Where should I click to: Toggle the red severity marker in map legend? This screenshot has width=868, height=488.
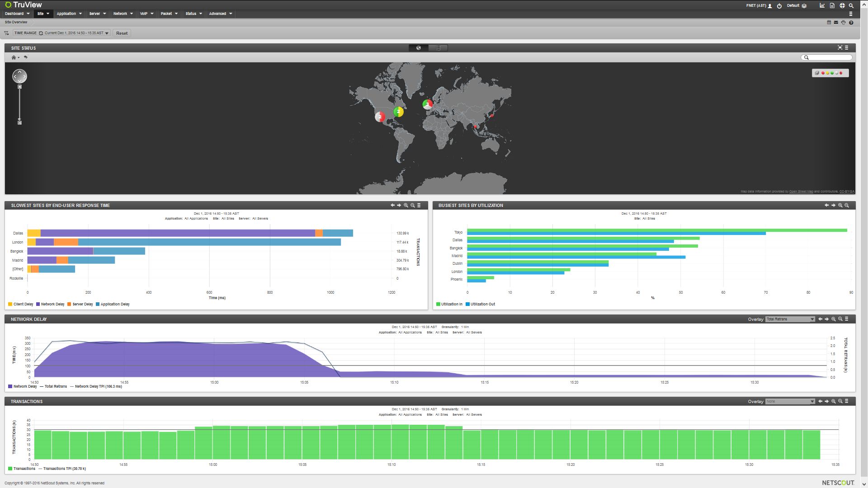click(x=823, y=73)
